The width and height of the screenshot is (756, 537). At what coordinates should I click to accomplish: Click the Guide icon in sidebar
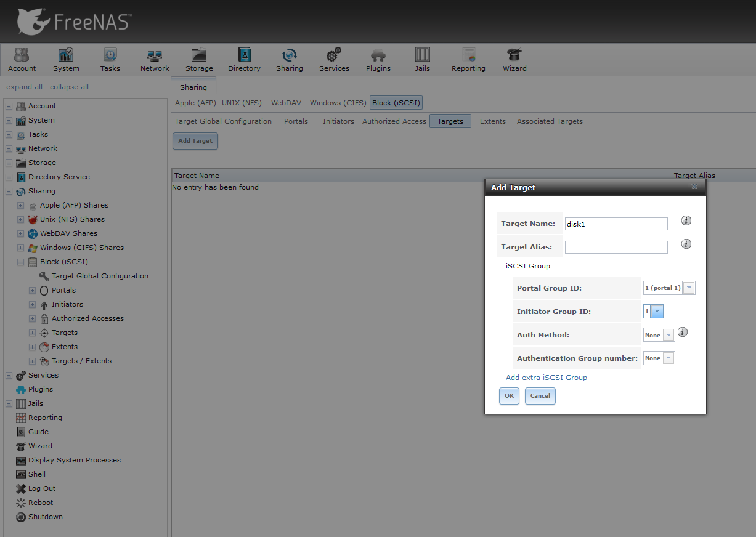pyautogui.click(x=21, y=432)
